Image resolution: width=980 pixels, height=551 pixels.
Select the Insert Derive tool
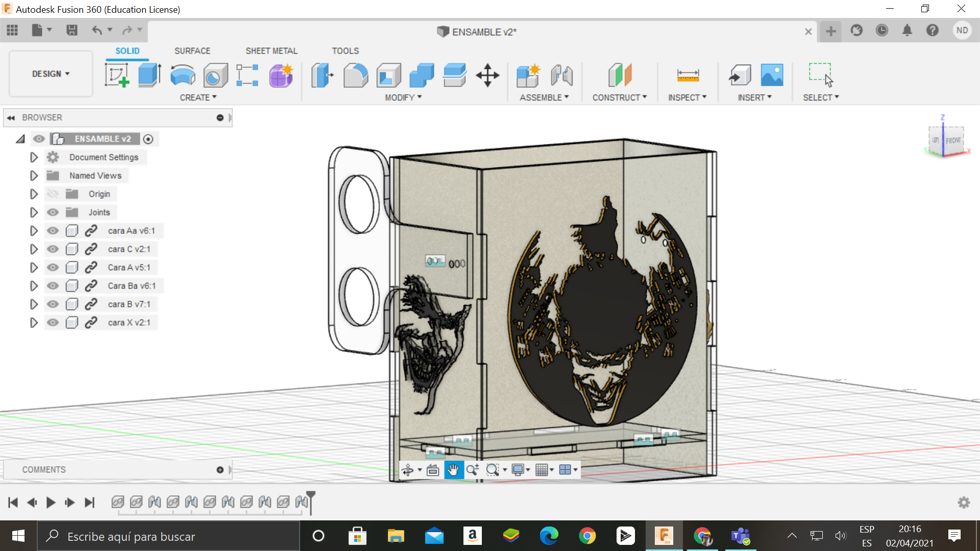(740, 75)
